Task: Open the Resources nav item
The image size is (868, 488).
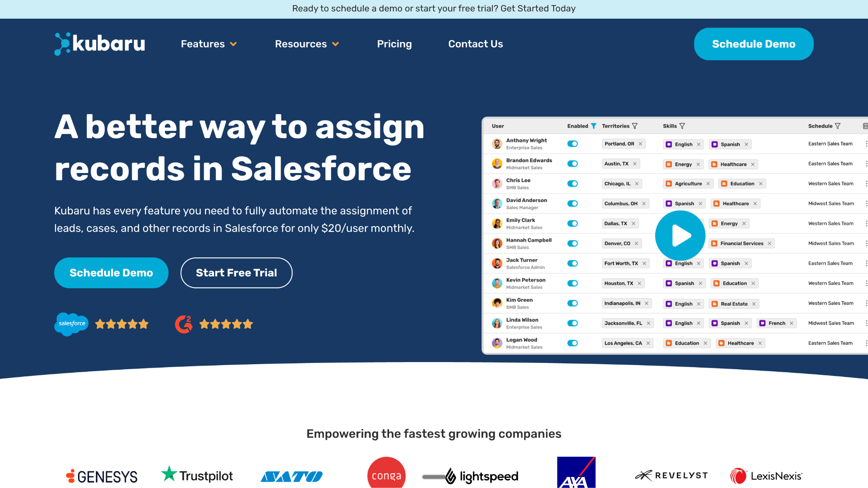Action: point(300,44)
